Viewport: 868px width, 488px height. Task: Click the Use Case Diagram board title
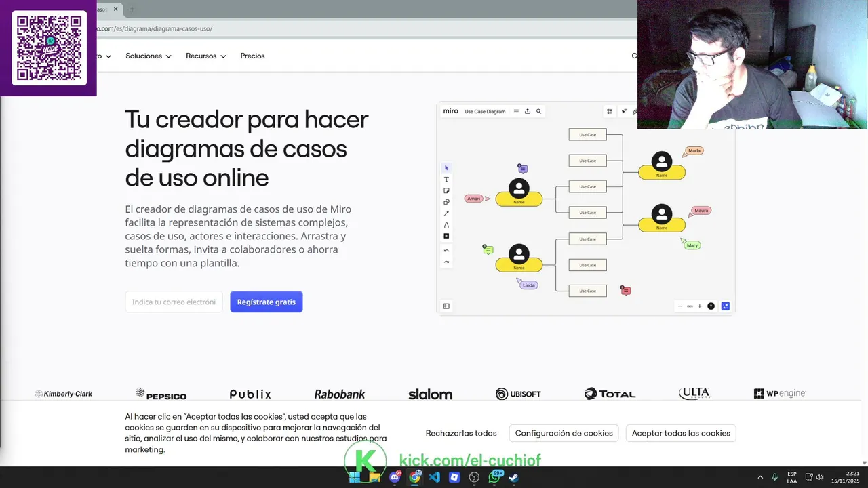coord(485,111)
